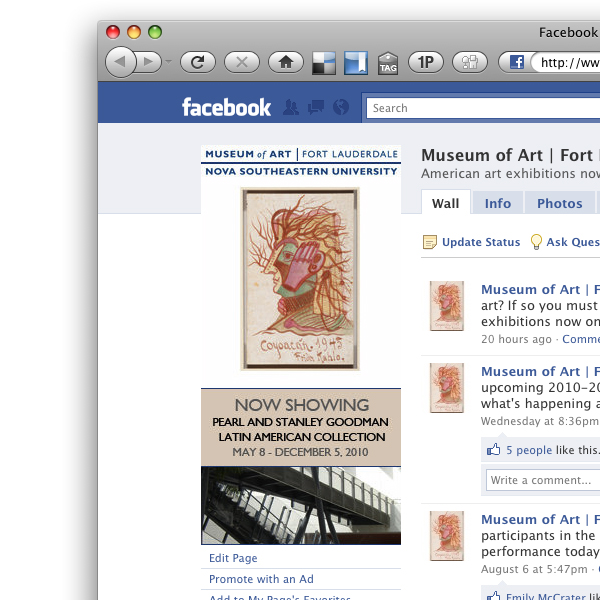Click the avatar on the 20 hours ago post

447,306
